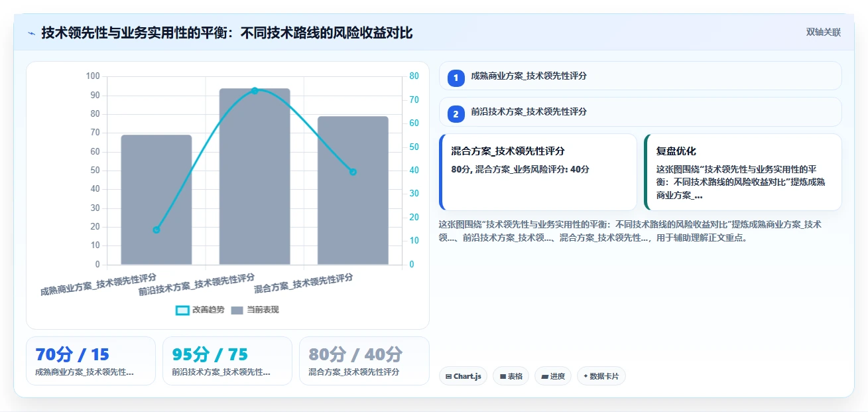Screen dimensions: 868x412
Task: Click the chart title 技术领先性与业务实用性的平衡
Action: pos(227,33)
